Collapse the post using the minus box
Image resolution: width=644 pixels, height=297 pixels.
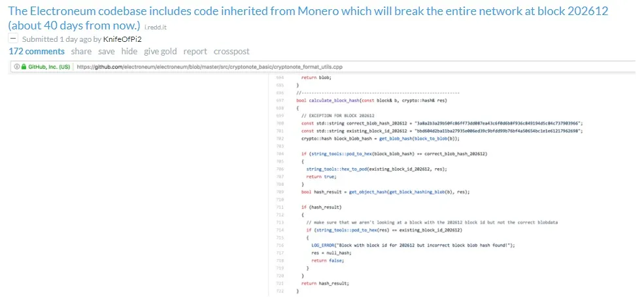tap(14, 39)
